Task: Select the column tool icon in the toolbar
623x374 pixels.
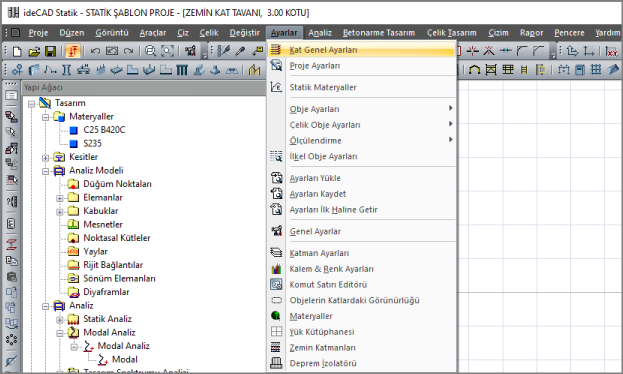Action: pos(66,70)
